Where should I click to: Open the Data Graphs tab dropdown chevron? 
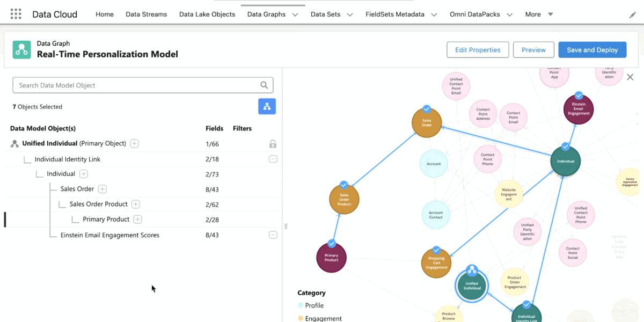tap(295, 14)
